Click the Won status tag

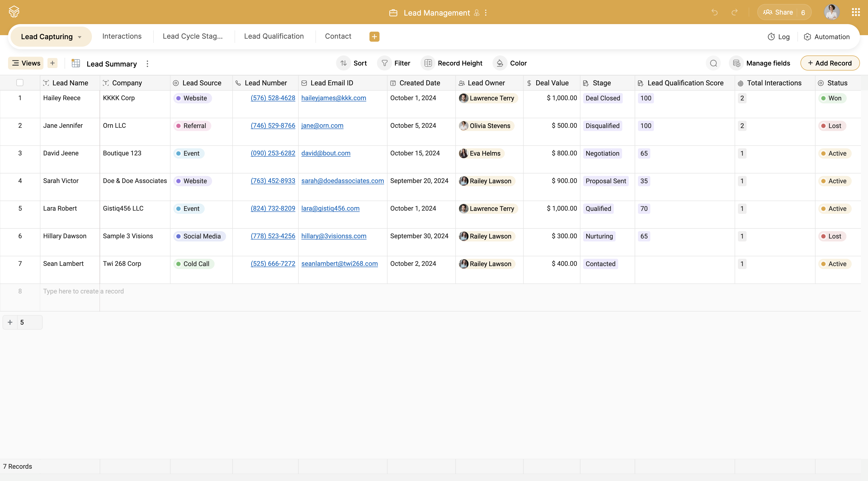tap(832, 98)
